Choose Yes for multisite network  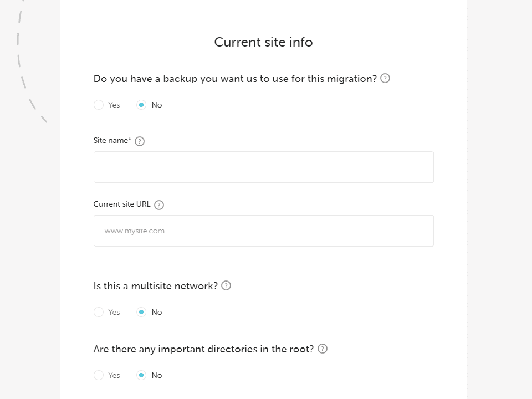(99, 312)
